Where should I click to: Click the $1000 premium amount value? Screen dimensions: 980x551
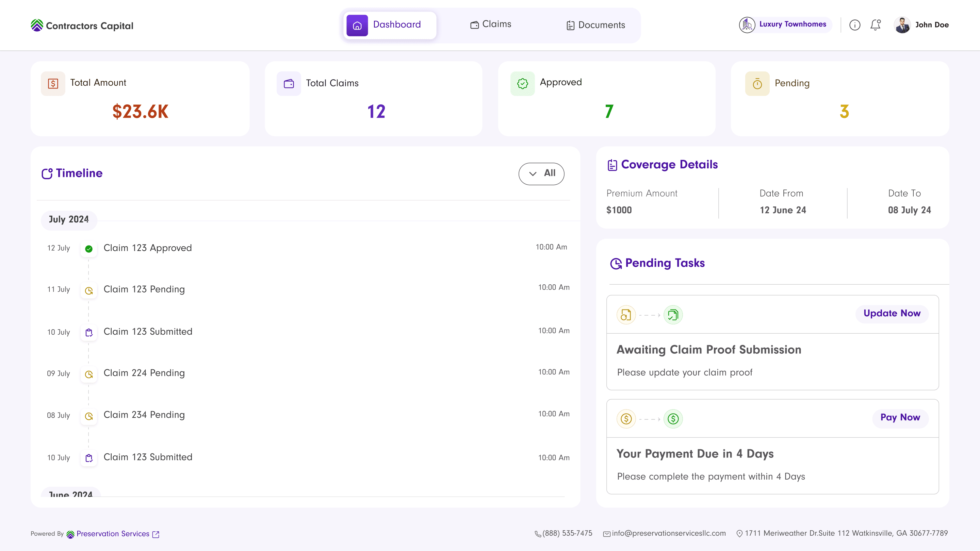[619, 210]
